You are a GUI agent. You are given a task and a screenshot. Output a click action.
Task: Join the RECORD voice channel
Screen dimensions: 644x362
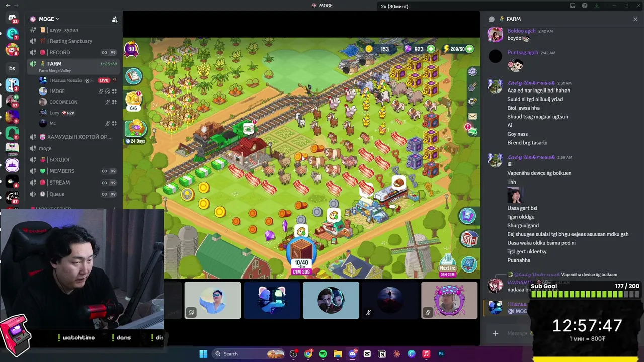point(74,52)
